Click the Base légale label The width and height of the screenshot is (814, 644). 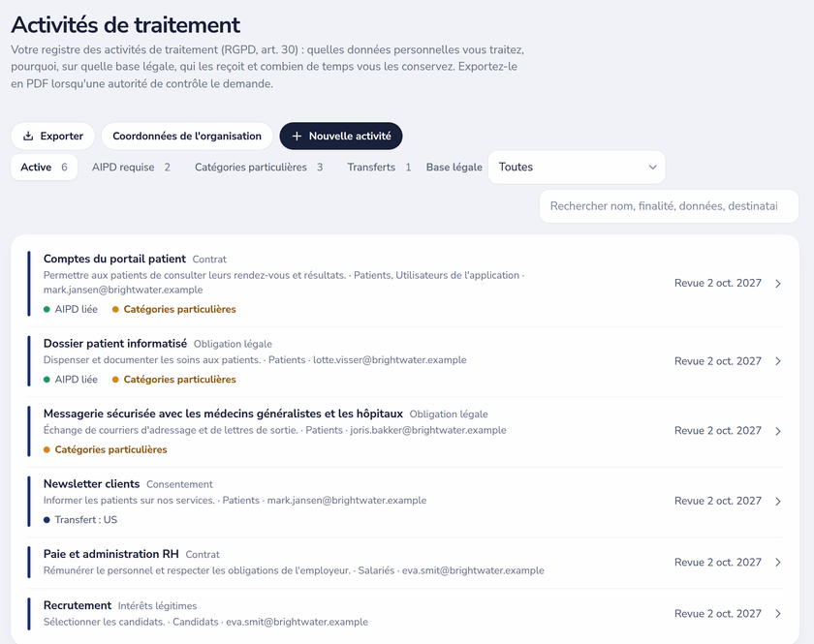(454, 168)
